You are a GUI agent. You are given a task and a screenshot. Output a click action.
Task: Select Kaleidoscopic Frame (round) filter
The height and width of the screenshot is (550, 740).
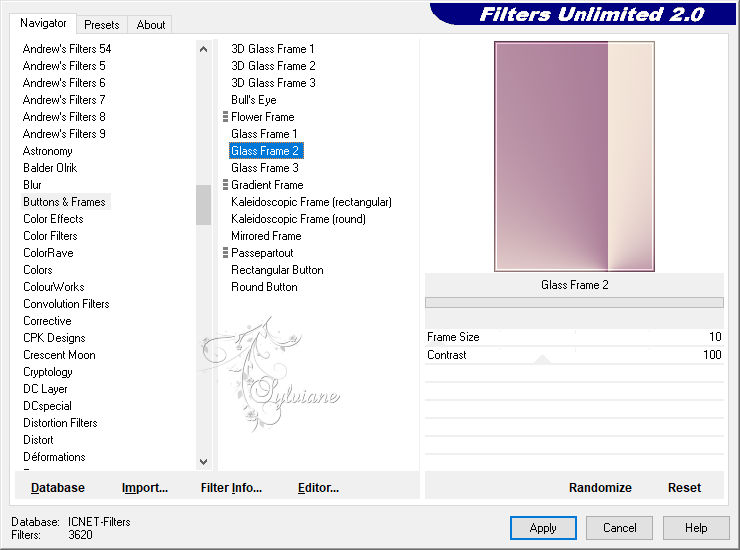(298, 219)
